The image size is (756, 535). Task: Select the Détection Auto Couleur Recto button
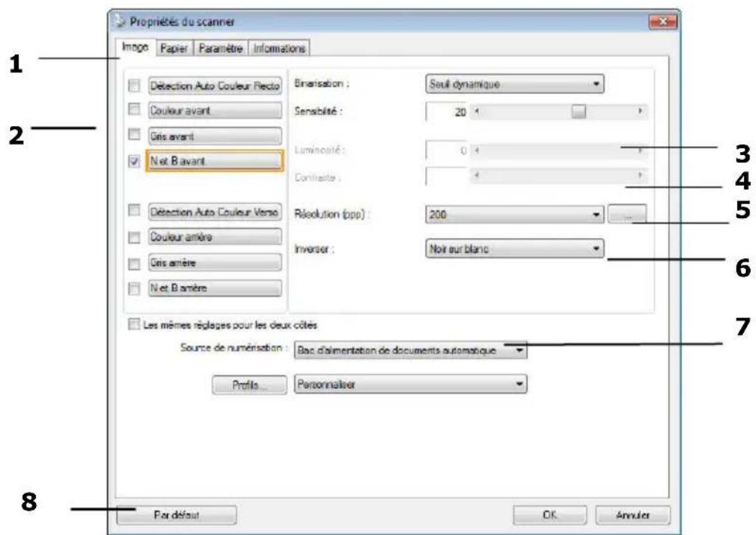click(x=214, y=86)
